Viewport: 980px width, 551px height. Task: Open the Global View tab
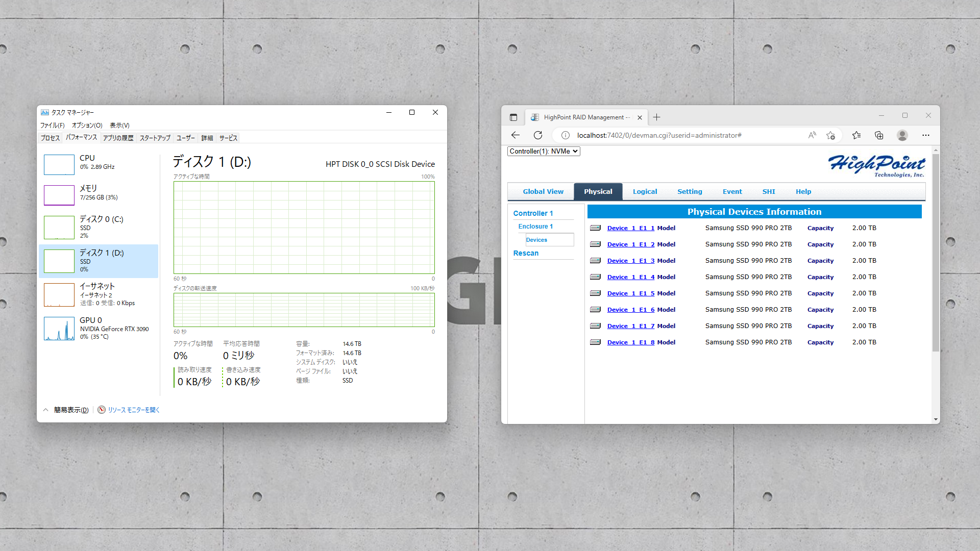pos(543,191)
